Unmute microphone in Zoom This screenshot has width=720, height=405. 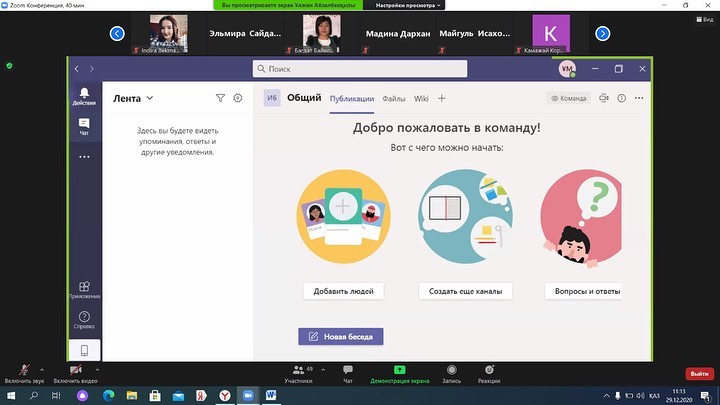point(24,374)
